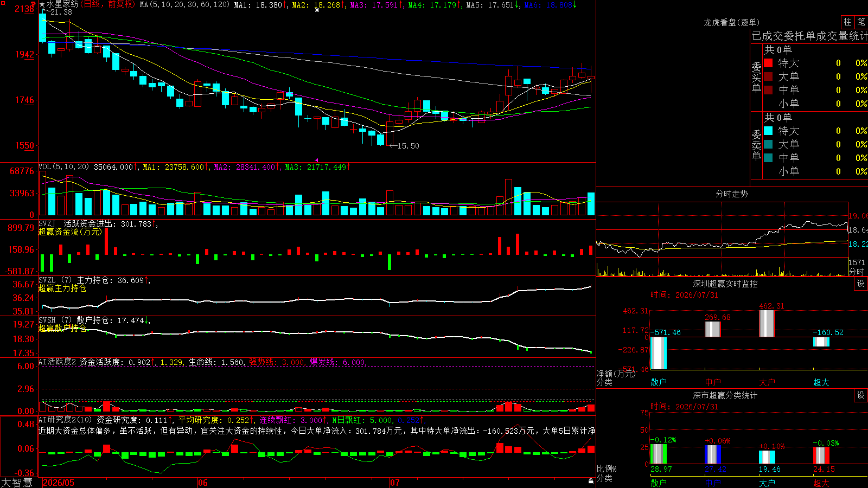Click the 超赢主力持仓 label
The image size is (868, 488).
62,288
